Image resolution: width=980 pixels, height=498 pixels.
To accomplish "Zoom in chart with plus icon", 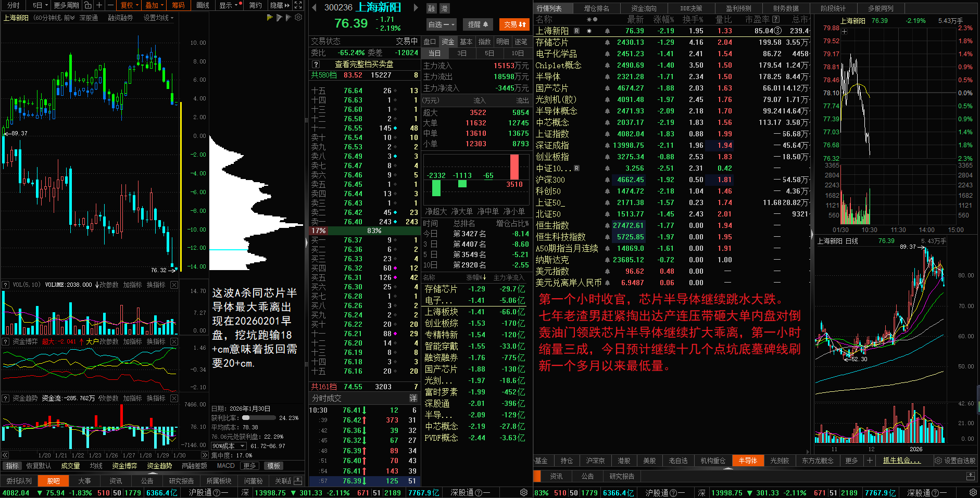I will coord(99,5).
